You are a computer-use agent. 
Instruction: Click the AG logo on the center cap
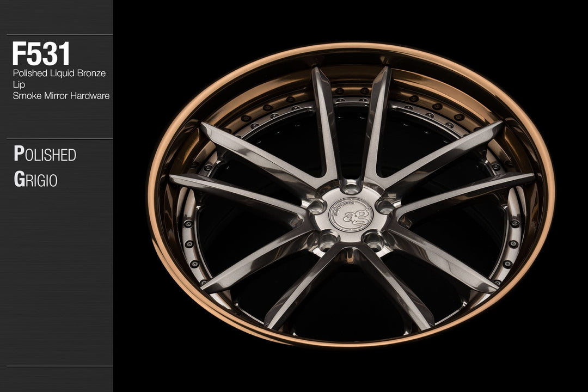(x=352, y=216)
